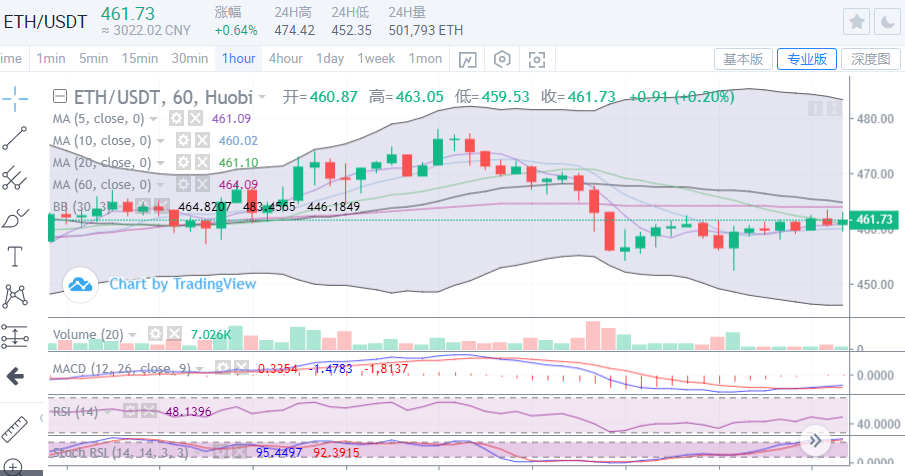905x476 pixels.
Task: Add ETH/USDT to favorites with star
Action: [x=857, y=21]
